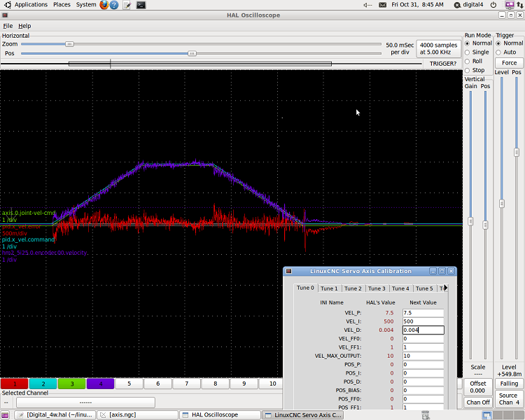Viewport: 525px width, 420px height.
Task: Select cyan channel 2 button
Action: pos(43,384)
